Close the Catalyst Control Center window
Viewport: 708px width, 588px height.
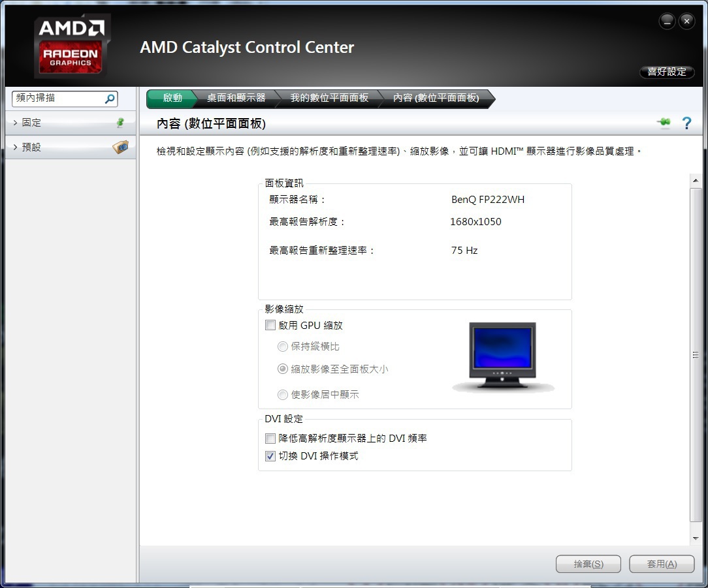[686, 21]
